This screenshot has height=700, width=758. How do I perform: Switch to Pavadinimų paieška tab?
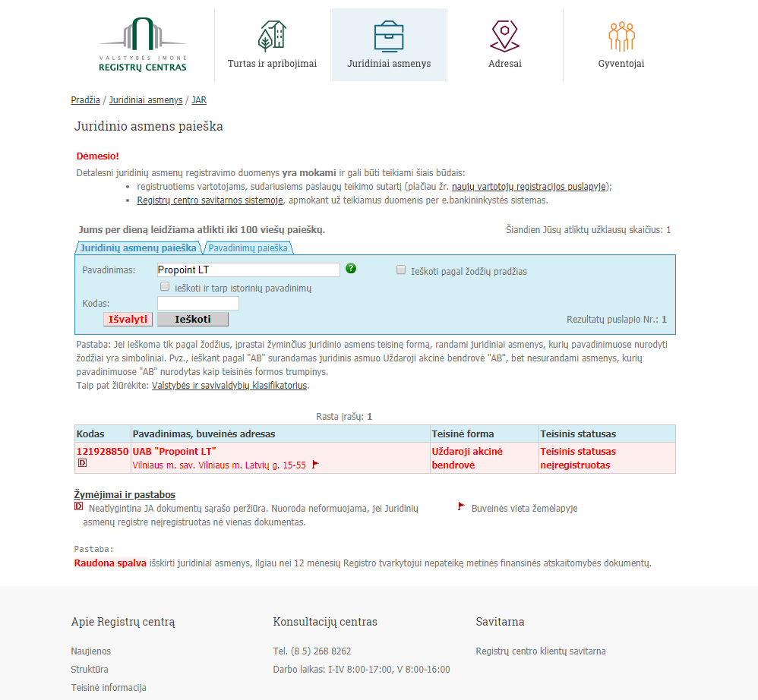click(248, 248)
